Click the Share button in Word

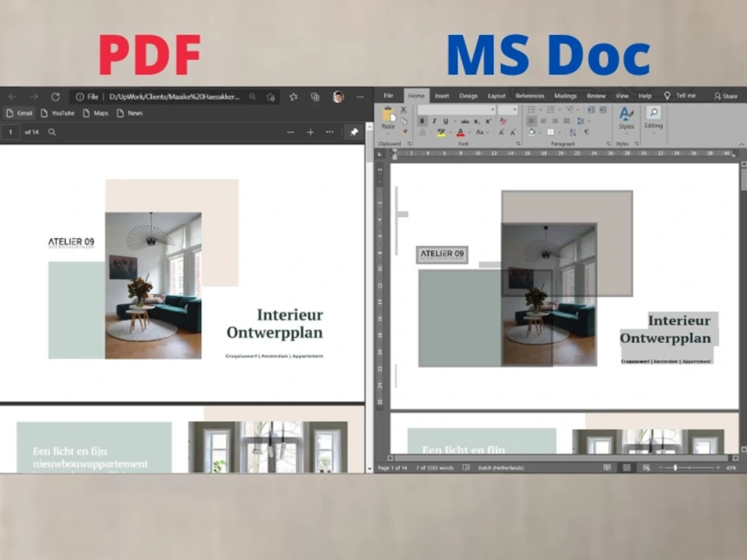point(726,96)
